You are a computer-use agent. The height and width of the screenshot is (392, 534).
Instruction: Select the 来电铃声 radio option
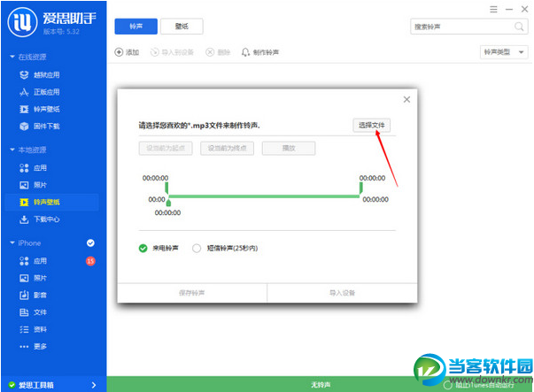tap(143, 249)
